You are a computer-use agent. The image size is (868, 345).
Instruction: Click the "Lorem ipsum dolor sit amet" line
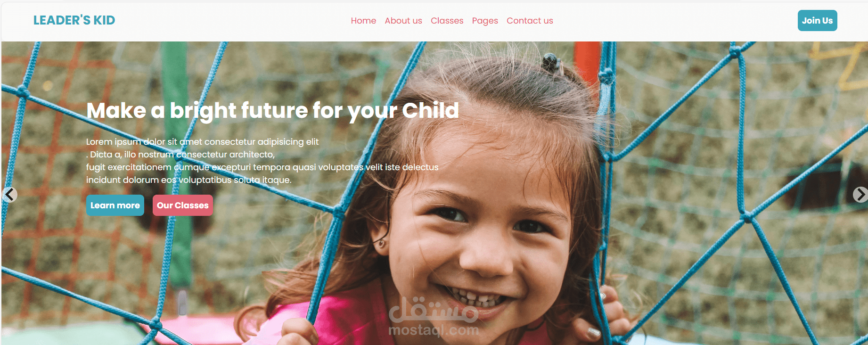pyautogui.click(x=202, y=141)
